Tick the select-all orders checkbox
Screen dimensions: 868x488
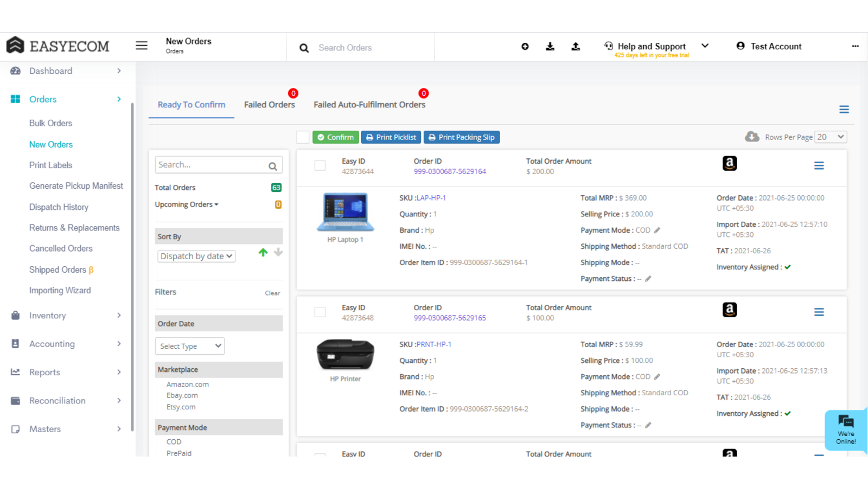[303, 137]
